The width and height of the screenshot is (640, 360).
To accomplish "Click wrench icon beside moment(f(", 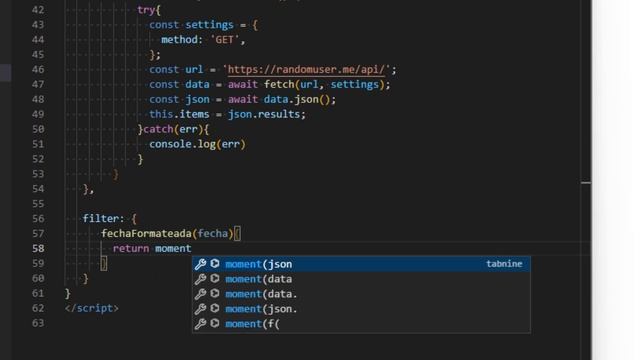I will 200,324.
